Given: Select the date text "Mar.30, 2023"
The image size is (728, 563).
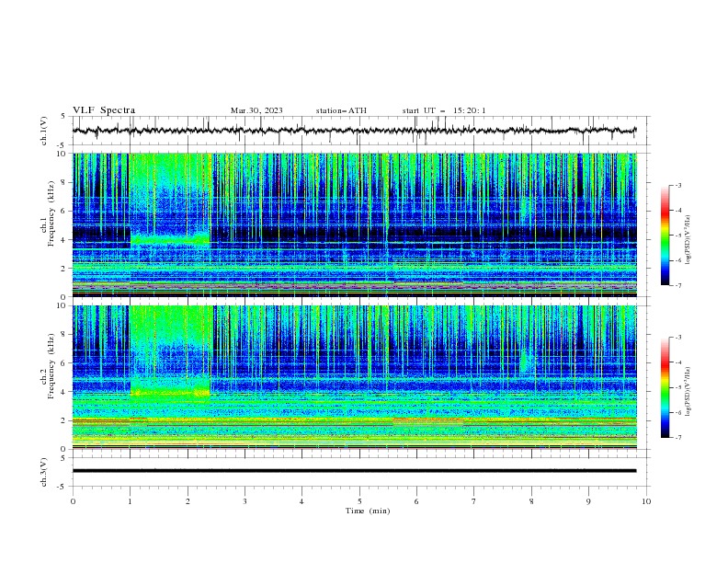Looking at the screenshot, I should (256, 110).
